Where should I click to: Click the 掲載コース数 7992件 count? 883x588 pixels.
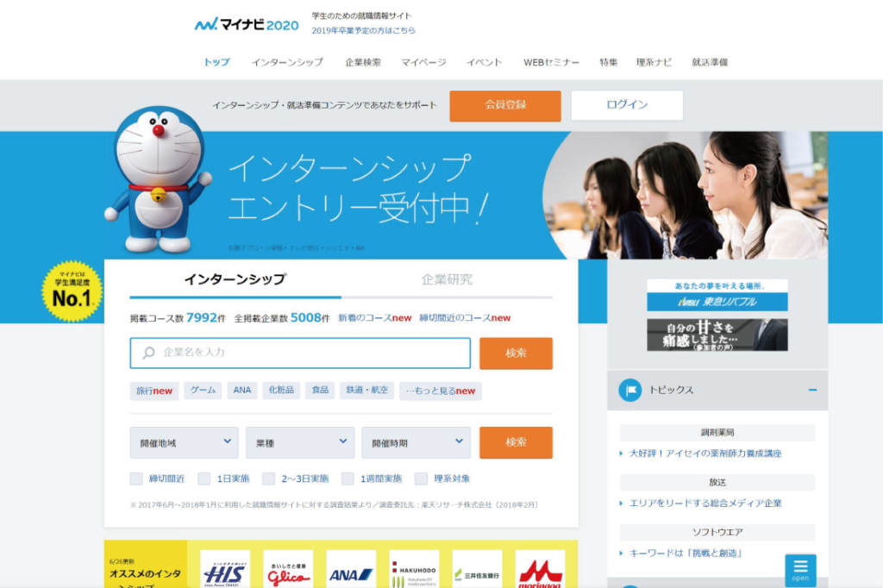(x=178, y=317)
